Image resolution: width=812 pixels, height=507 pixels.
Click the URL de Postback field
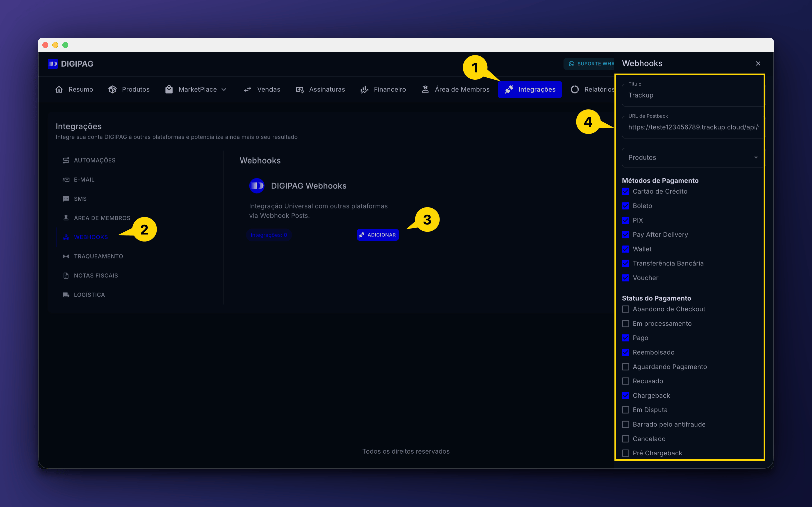click(x=693, y=127)
